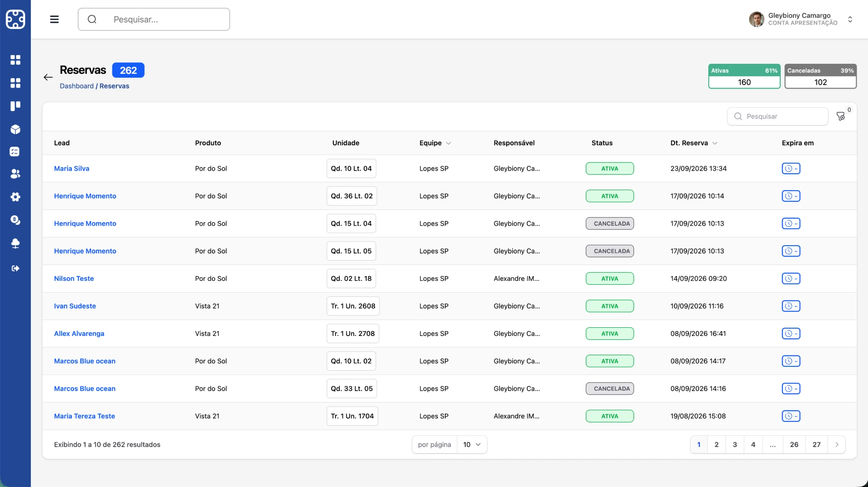Click the expiry clock button for Maria Silva
This screenshot has height=487, width=868.
[x=791, y=168]
